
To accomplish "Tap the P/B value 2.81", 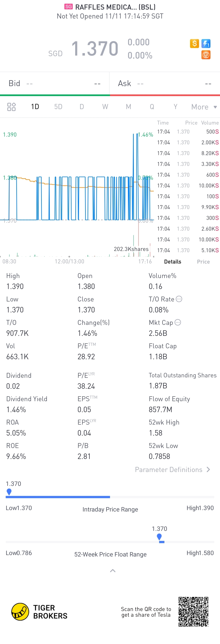I will point(84,457).
